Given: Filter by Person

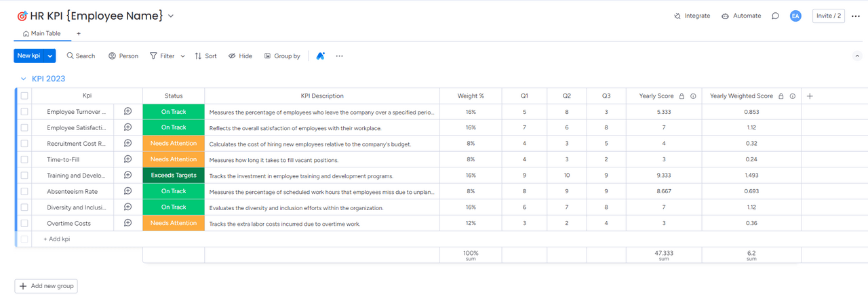Looking at the screenshot, I should (123, 56).
